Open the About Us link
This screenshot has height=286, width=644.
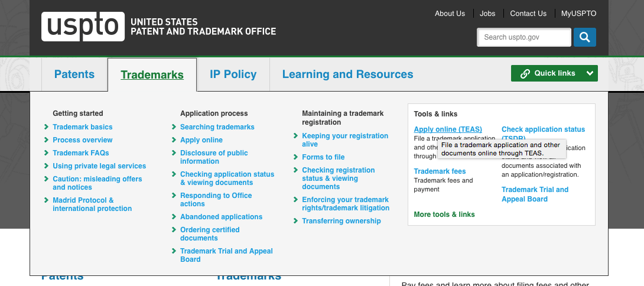[x=450, y=14]
